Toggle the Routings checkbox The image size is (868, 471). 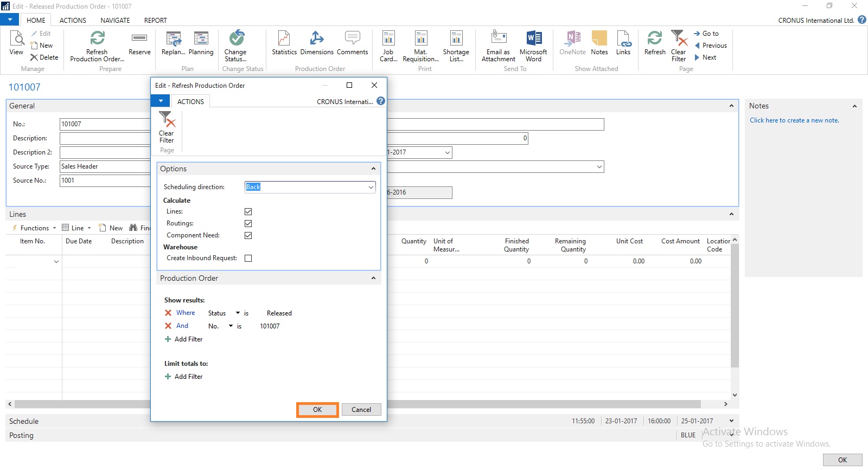[248, 223]
